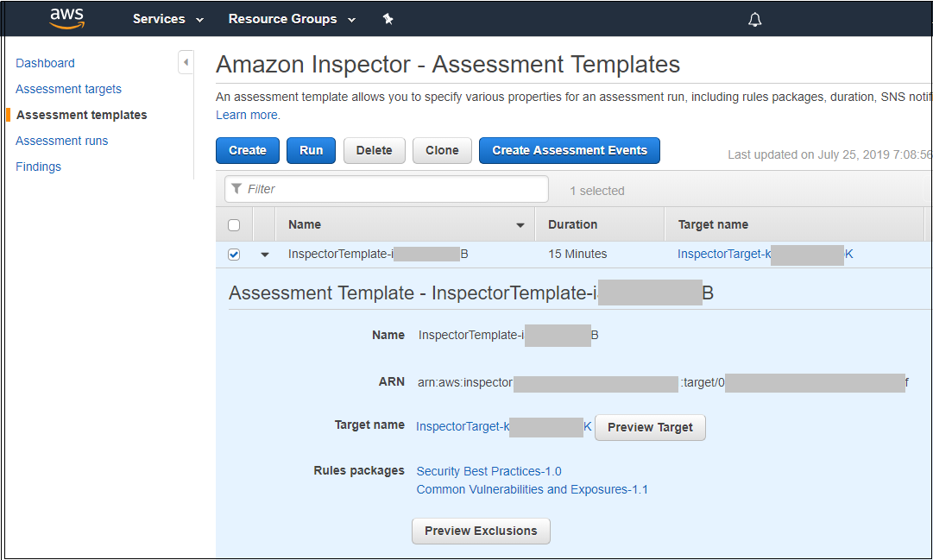
Task: Click the 15 Minutes duration cell
Action: (x=577, y=254)
